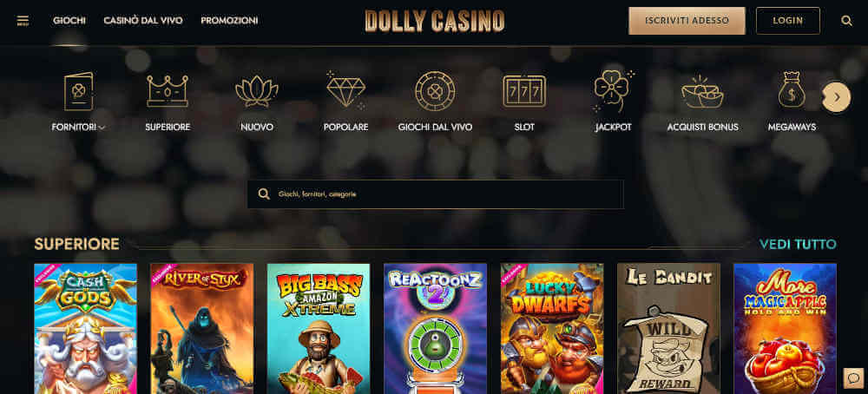Open the Megaways money bag icon
Viewport: 868px width, 394px height.
[x=792, y=90]
